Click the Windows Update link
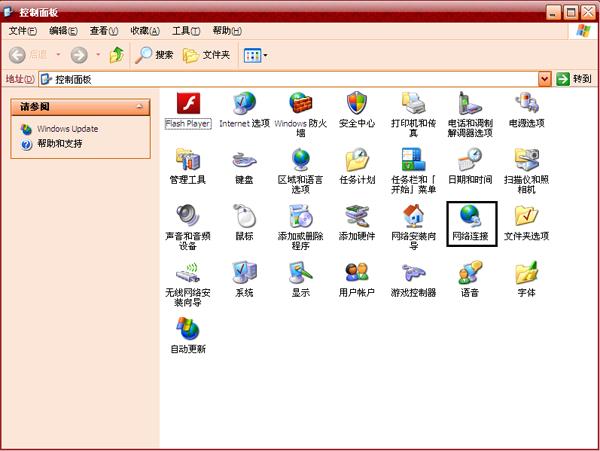This screenshot has width=600, height=451. coord(67,129)
